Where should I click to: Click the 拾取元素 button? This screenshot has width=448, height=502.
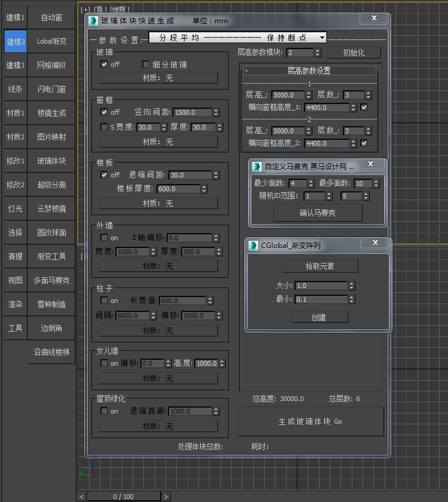[320, 266]
